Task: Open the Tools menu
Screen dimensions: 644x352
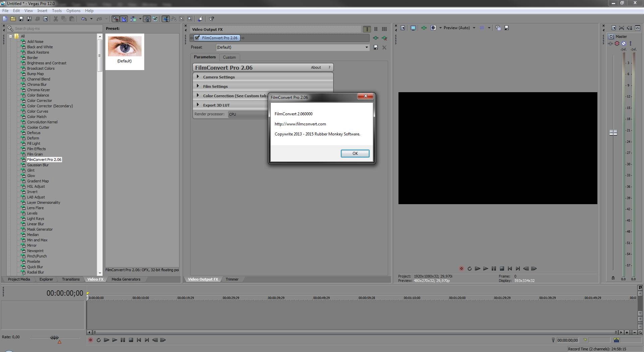Action: point(57,11)
